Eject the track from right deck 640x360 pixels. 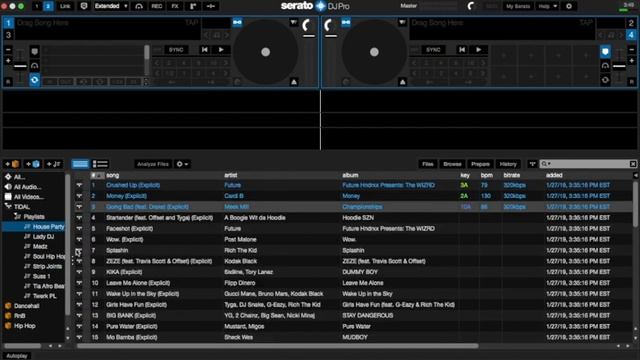402,82
